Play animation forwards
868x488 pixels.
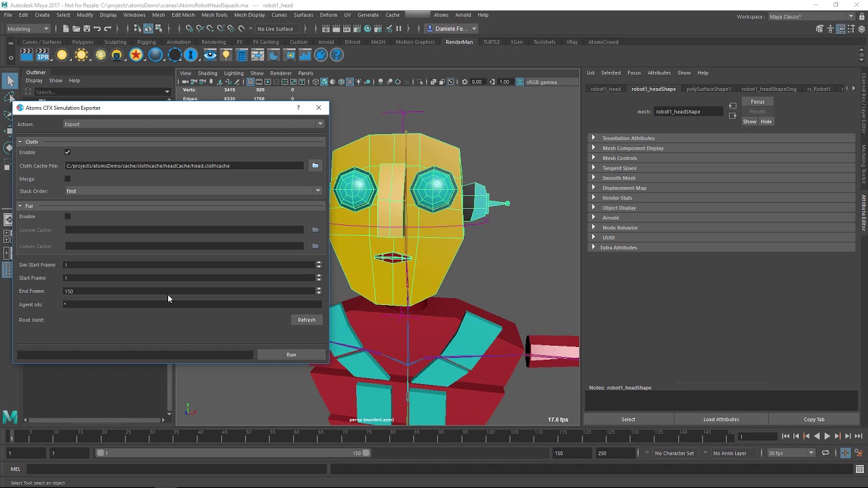pyautogui.click(x=827, y=436)
